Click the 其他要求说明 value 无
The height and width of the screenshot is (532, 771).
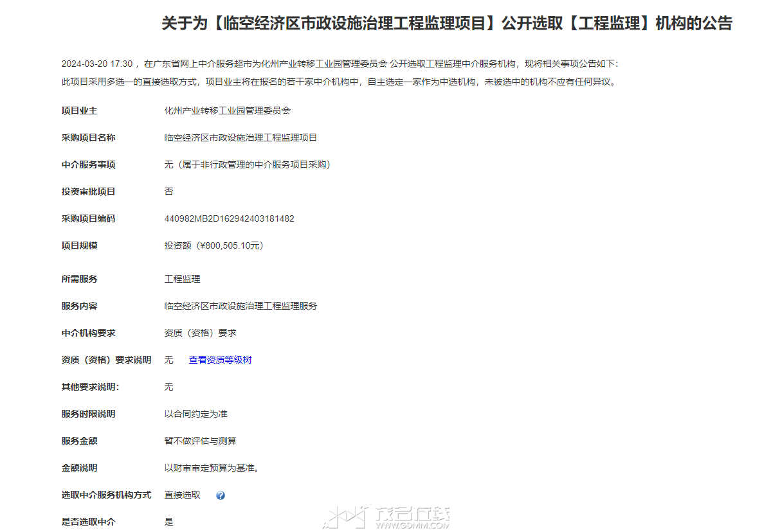[168, 387]
